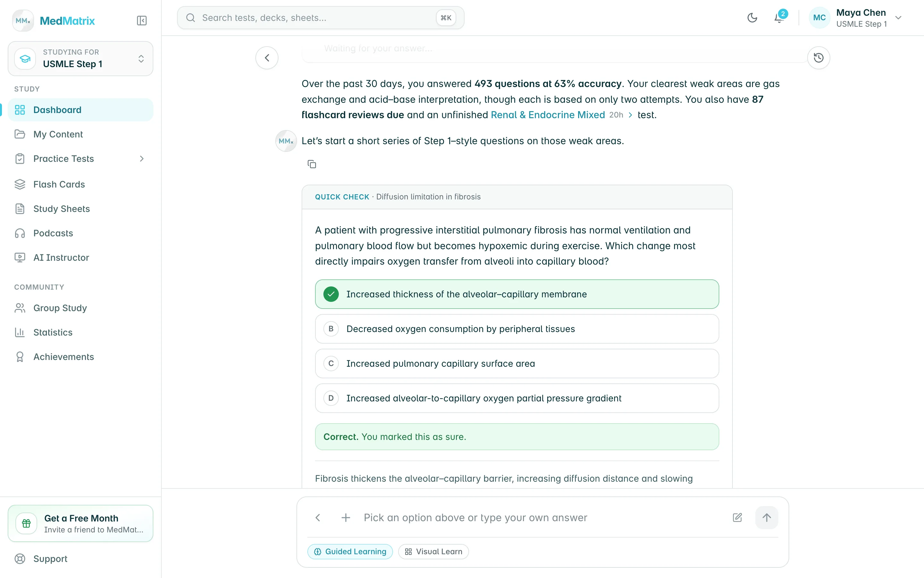Screen dimensions: 924x578
Task: Open notifications bell
Action: [779, 18]
